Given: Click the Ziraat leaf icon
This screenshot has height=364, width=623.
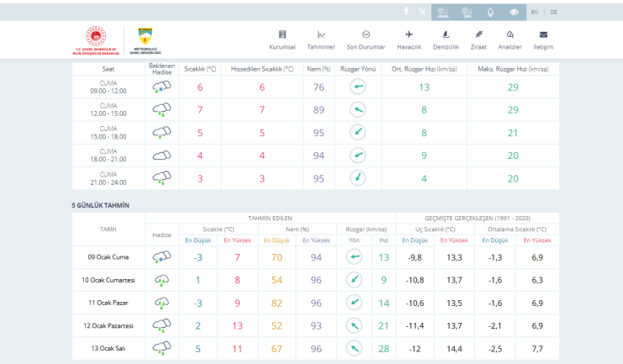Looking at the screenshot, I should click(x=479, y=40).
